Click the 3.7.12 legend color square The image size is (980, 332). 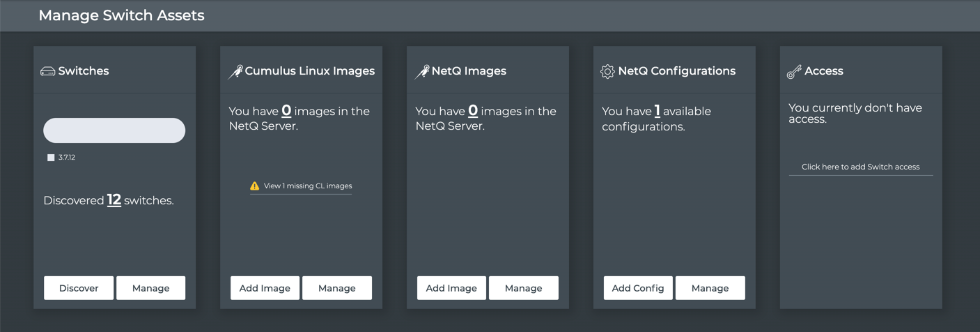tap(51, 158)
